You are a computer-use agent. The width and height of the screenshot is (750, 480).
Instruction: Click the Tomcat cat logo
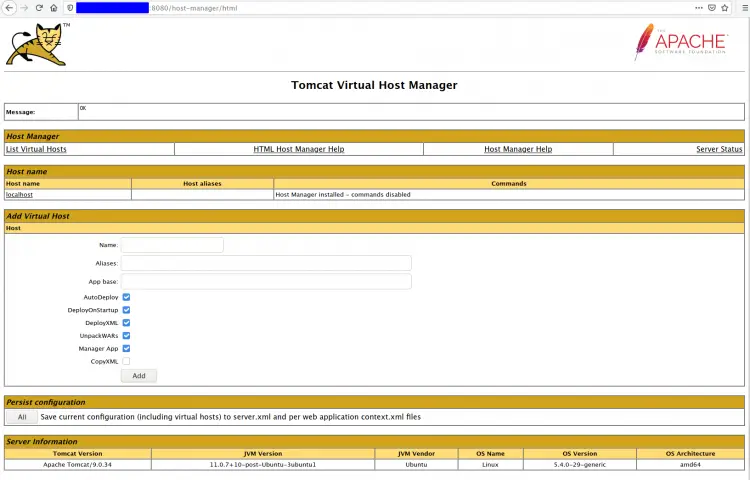pos(38,44)
